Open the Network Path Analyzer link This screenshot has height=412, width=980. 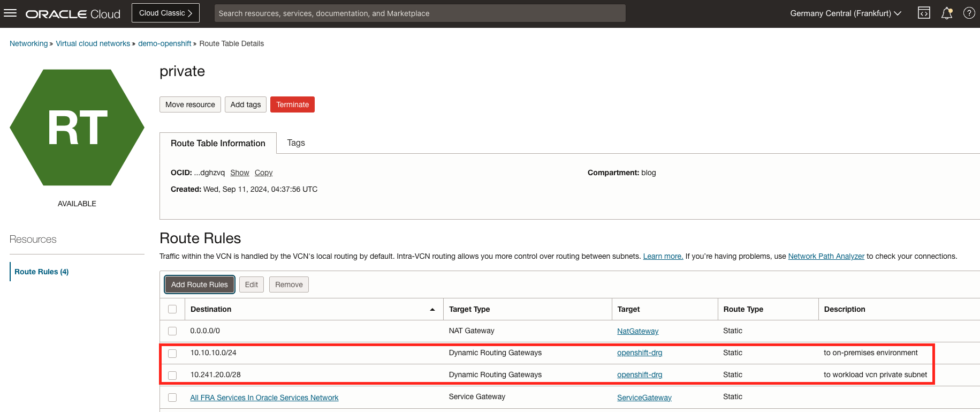click(826, 256)
